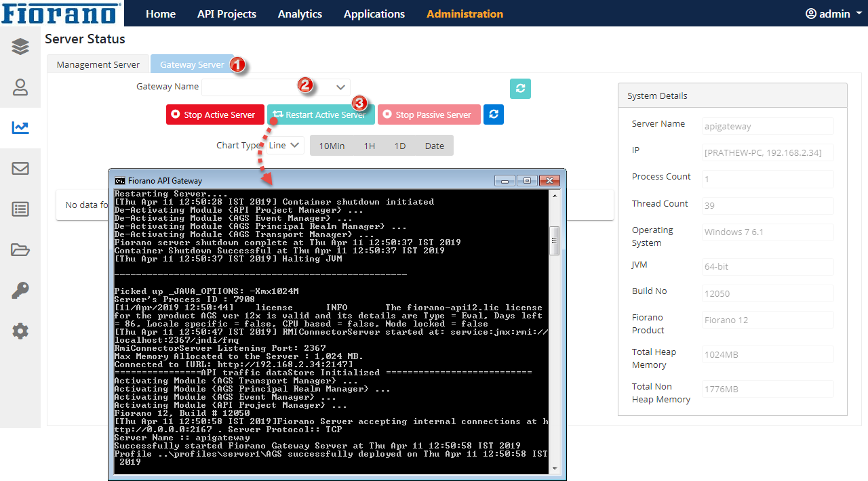Image resolution: width=868 pixels, height=481 pixels.
Task: Select the 1H time range
Action: point(369,146)
